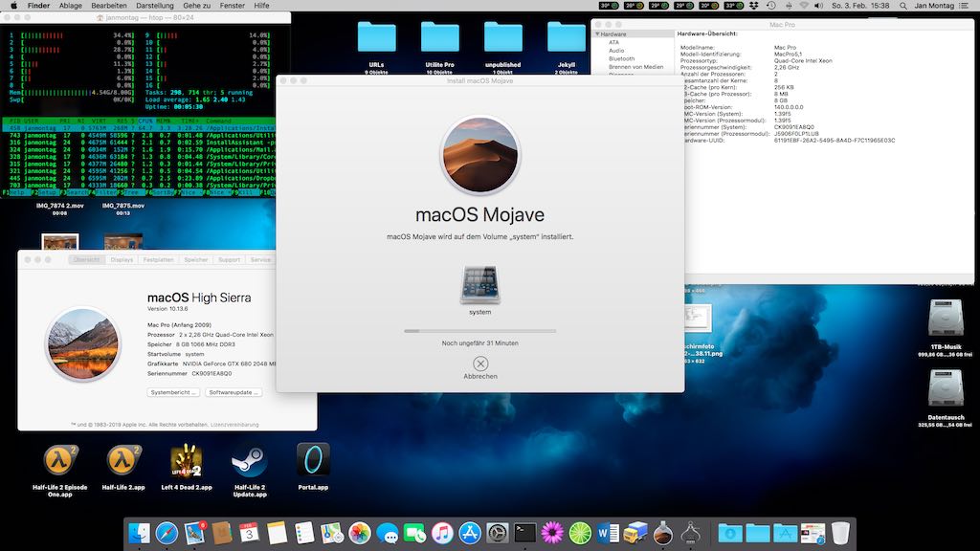Open iTunes from the Dock
This screenshot has width=980, height=551.
pyautogui.click(x=440, y=534)
